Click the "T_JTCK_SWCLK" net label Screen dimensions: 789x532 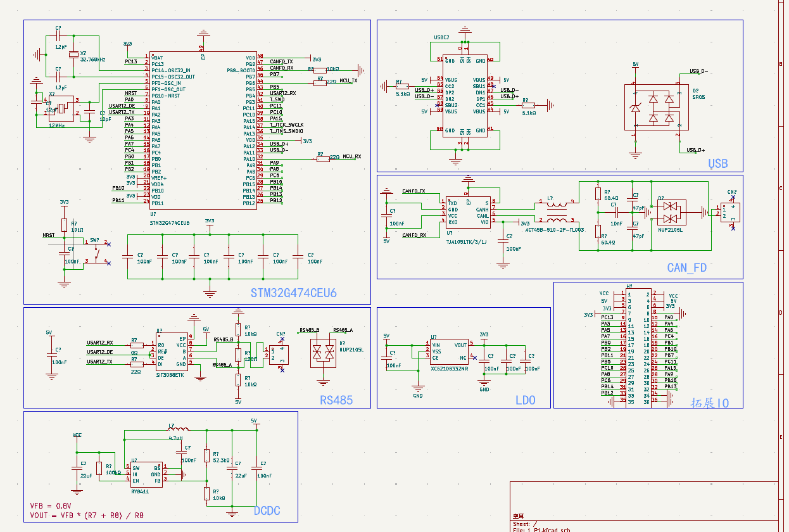[287, 125]
